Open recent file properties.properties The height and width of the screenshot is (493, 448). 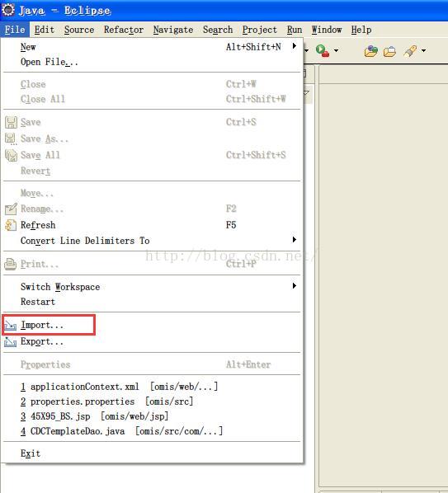pyautogui.click(x=152, y=401)
